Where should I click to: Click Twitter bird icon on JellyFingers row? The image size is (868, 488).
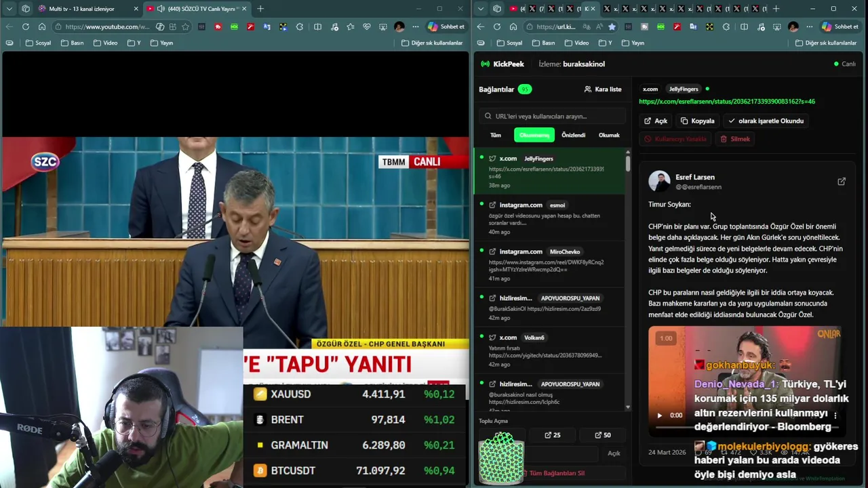click(x=492, y=159)
